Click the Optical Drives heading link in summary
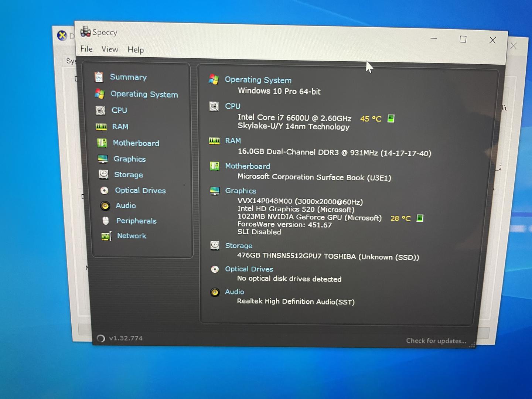The image size is (532, 399). coord(249,269)
